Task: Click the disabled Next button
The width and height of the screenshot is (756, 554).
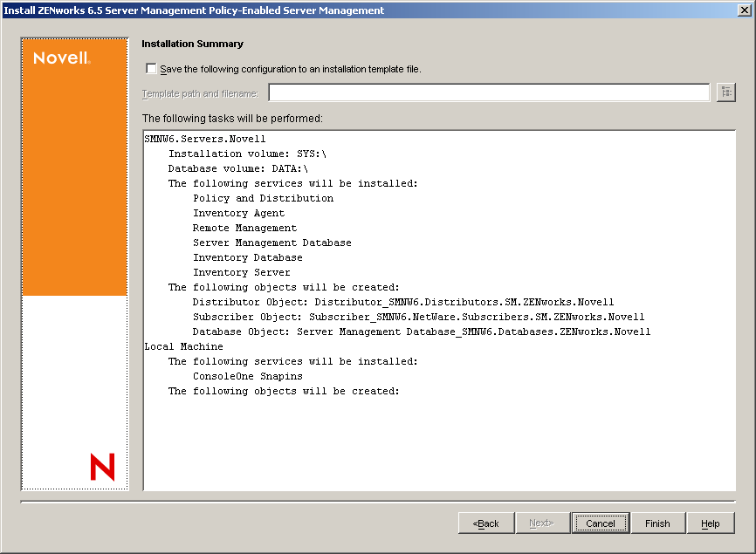Action: click(x=543, y=523)
